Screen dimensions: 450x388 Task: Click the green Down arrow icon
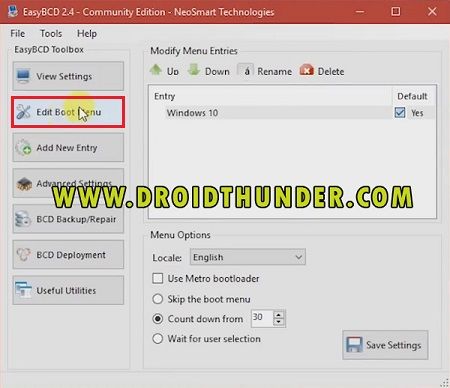coord(194,70)
